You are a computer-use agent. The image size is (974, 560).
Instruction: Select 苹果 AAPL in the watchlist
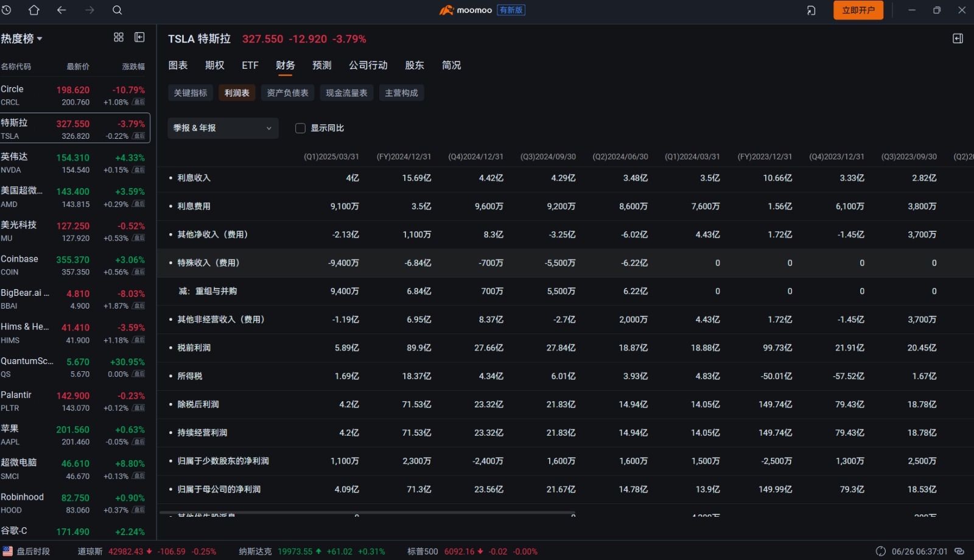coord(75,435)
